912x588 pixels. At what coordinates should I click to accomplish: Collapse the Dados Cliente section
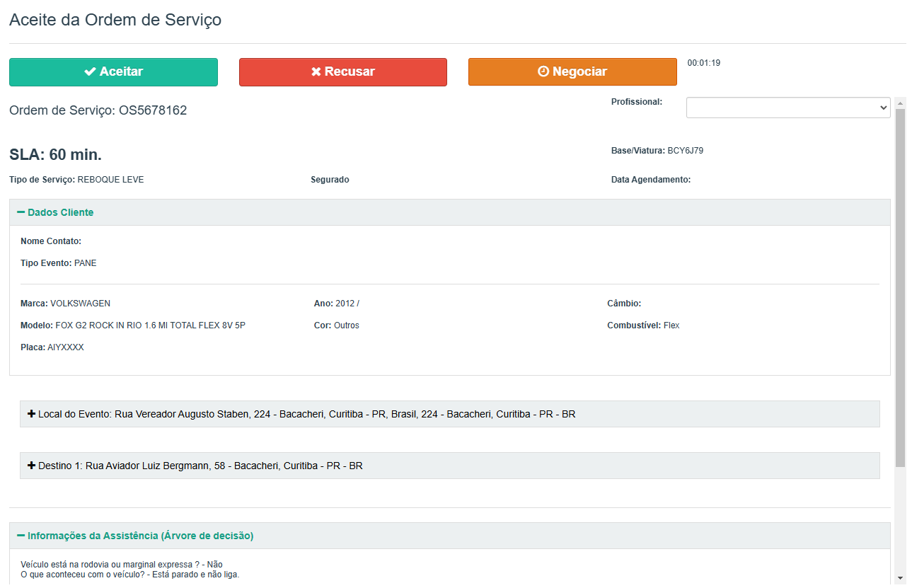point(60,212)
